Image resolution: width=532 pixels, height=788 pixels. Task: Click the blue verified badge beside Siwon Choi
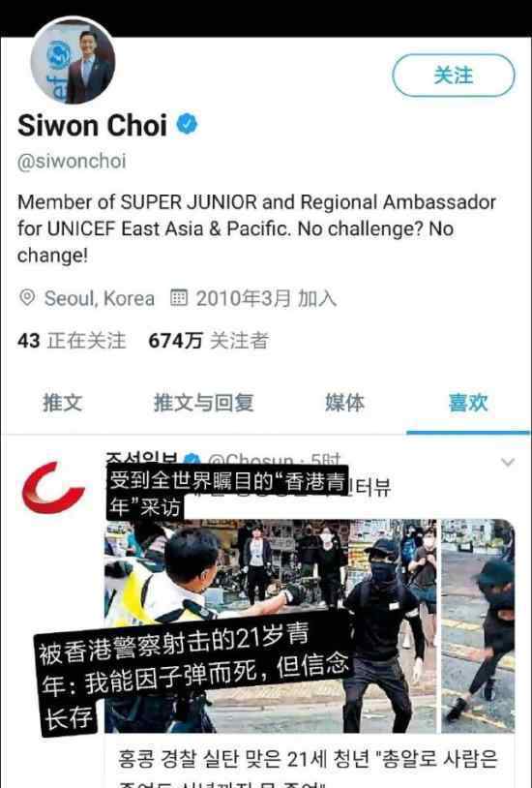pos(187,125)
